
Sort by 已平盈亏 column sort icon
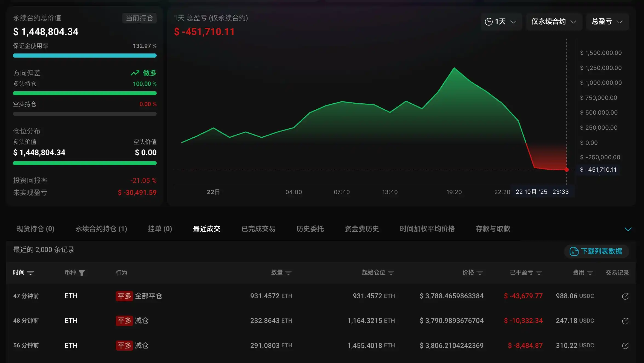tap(539, 273)
